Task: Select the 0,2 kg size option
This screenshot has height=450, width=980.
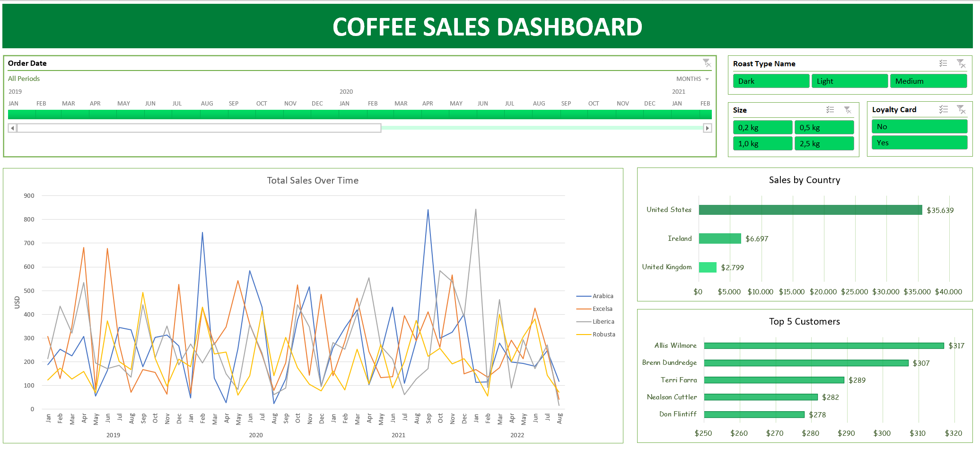Action: (762, 127)
